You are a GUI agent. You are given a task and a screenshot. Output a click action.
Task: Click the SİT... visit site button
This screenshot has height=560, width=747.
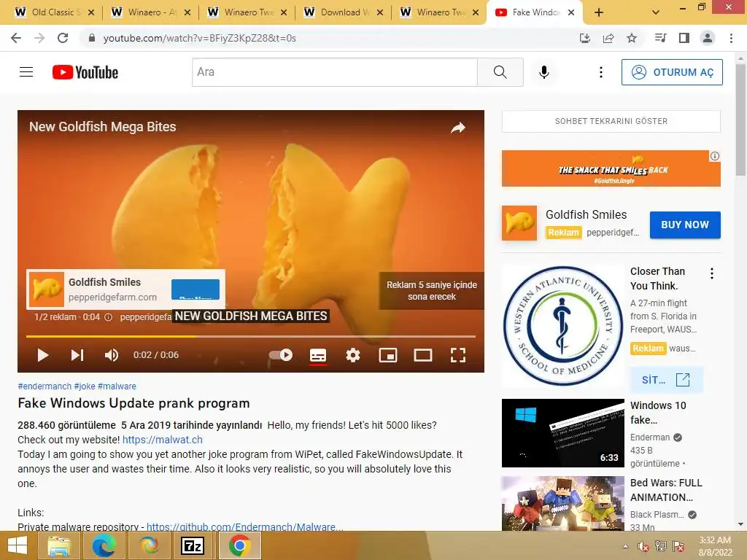tap(666, 380)
